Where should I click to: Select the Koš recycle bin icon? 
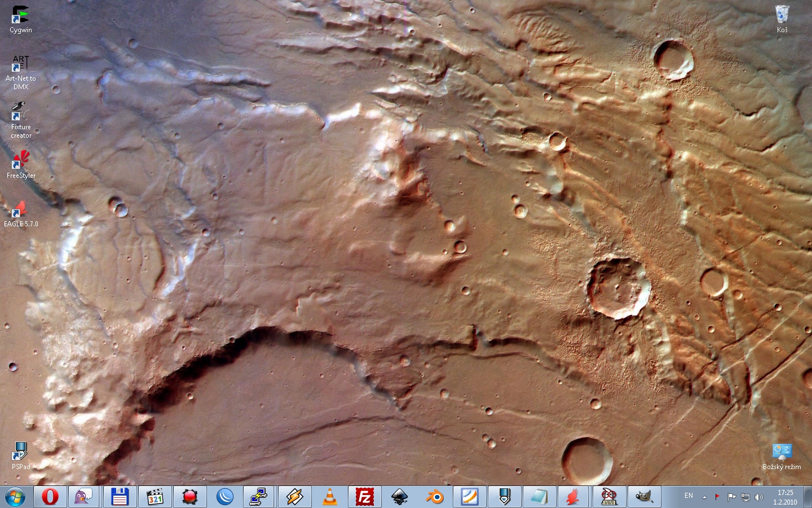[782, 20]
